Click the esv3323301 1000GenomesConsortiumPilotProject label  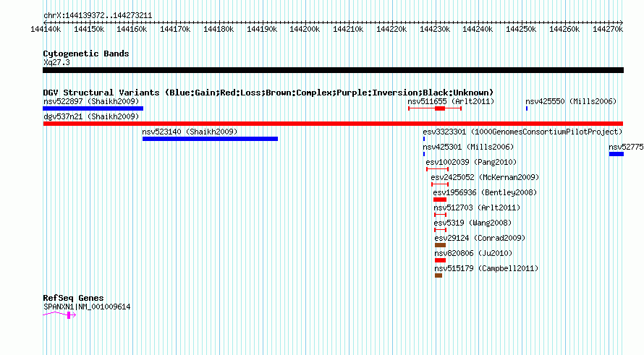pos(522,132)
